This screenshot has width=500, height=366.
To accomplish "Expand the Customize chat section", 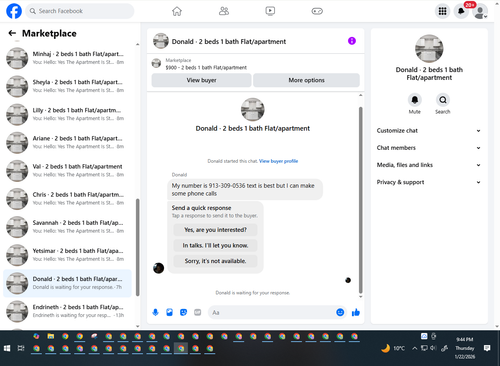I will 429,131.
